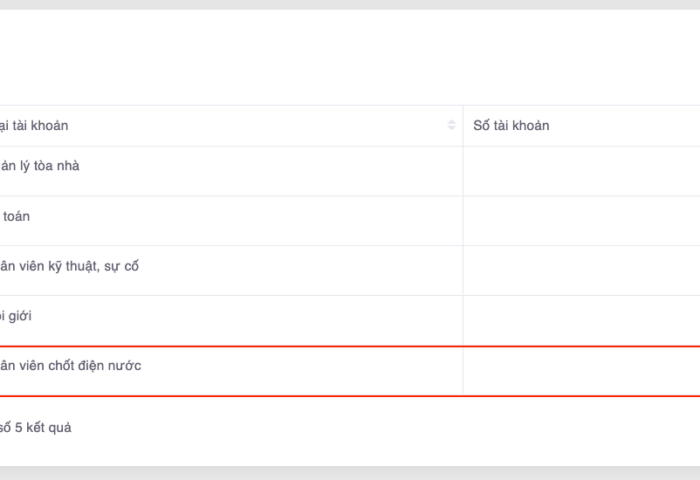Click the gray page background below the table panel
This screenshot has width=700, height=480.
(350, 473)
